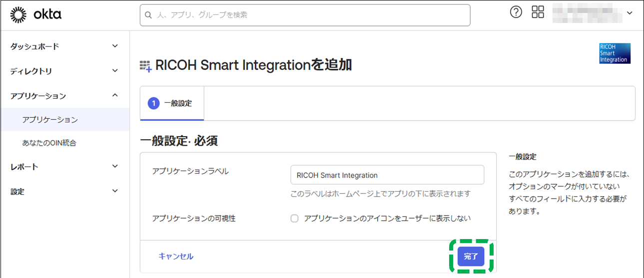Open あなたのOIN統合 sidebar item
Viewport: 644px width, 278px height.
49,143
